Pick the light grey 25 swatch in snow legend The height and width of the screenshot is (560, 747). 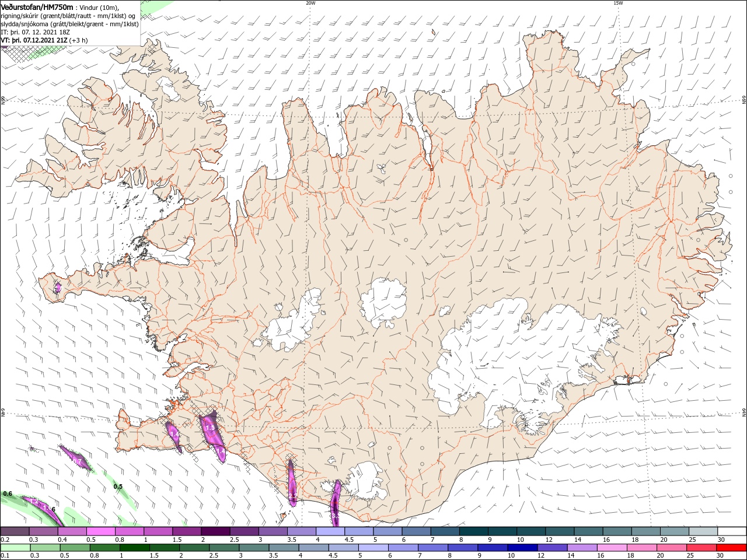click(x=702, y=531)
